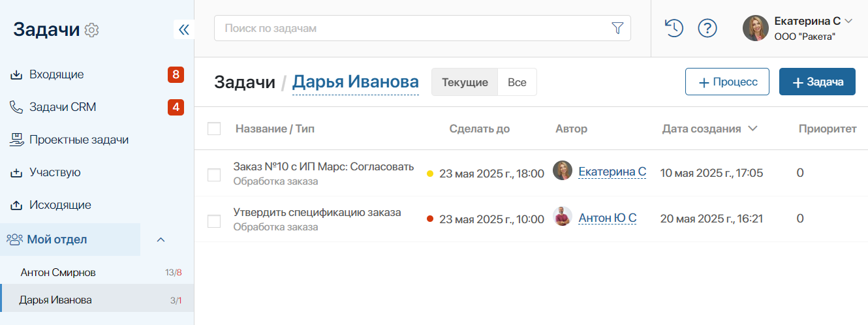The height and width of the screenshot is (325, 868).
Task: Open task Утвердить спецификацию заказа
Action: coord(317,212)
